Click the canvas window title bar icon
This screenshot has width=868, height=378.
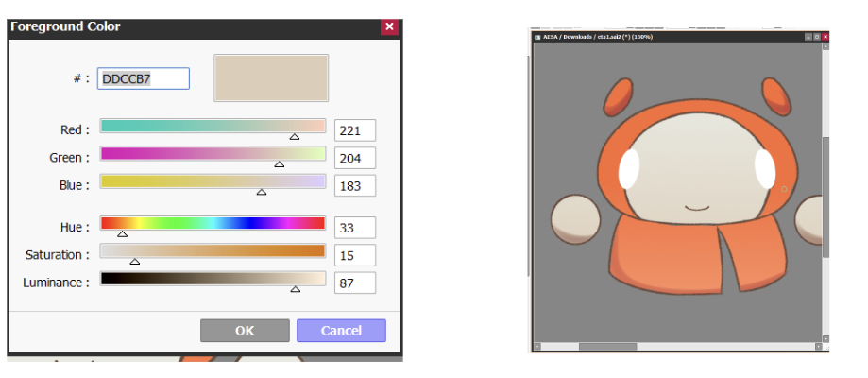537,37
